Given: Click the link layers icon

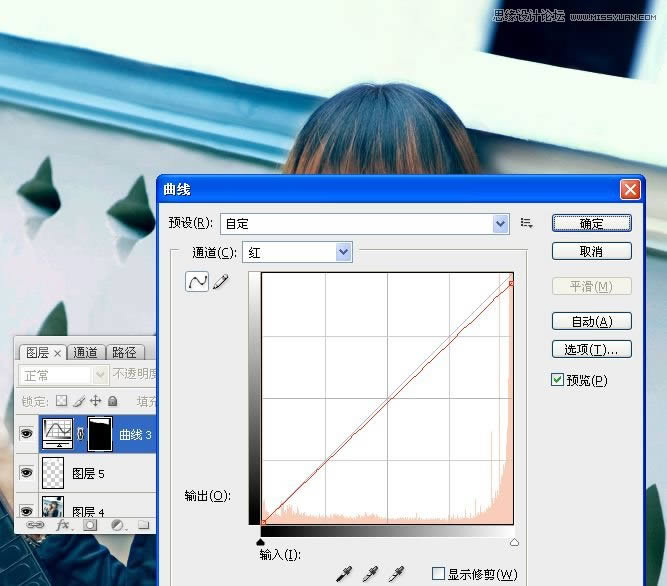Looking at the screenshot, I should [35, 524].
